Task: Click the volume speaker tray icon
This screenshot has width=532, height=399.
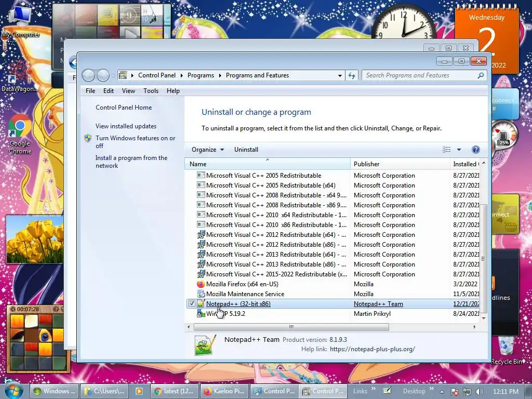Action: pyautogui.click(x=480, y=392)
